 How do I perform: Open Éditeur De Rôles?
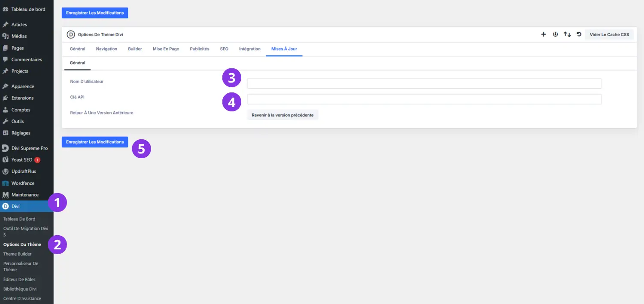coord(19,279)
